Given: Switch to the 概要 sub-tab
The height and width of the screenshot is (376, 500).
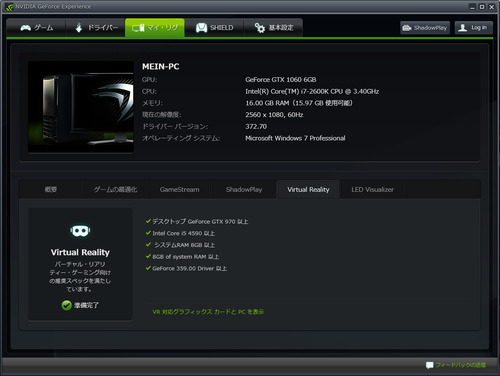Looking at the screenshot, I should click(x=51, y=190).
